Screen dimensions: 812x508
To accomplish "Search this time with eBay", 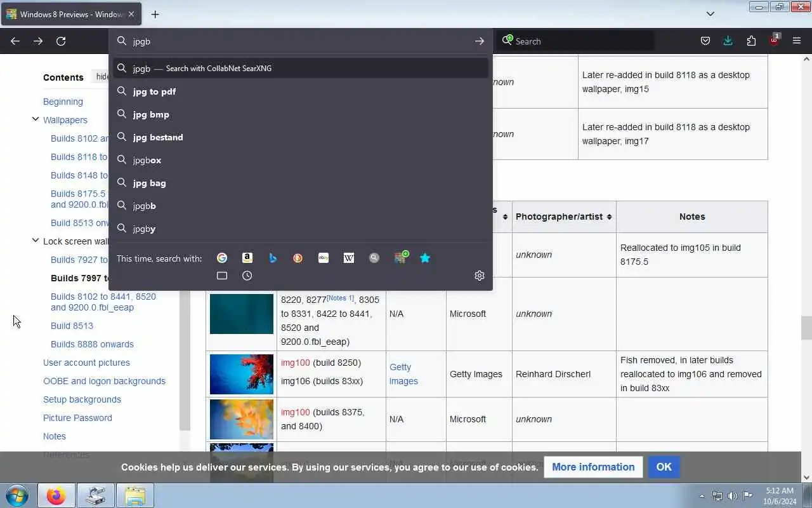I will pyautogui.click(x=324, y=258).
